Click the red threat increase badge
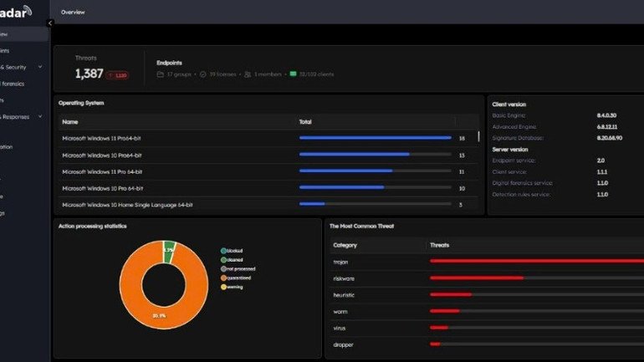Viewport: 644px width, 362px height. [x=117, y=75]
